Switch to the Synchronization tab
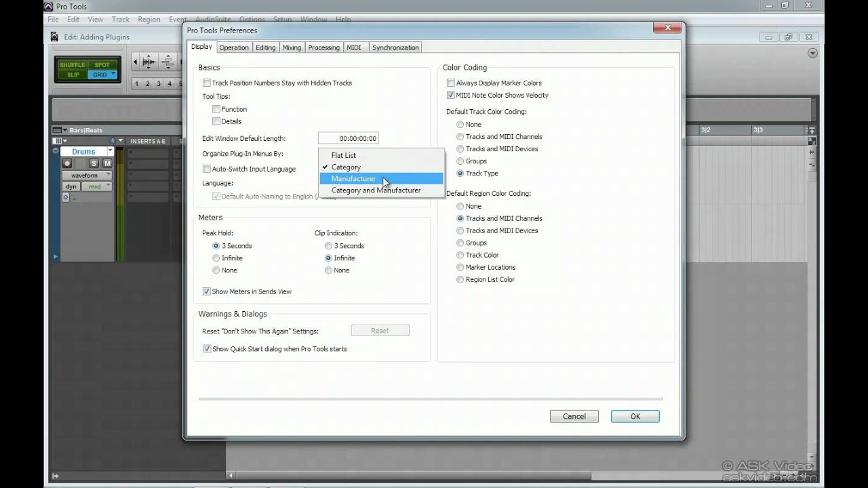This screenshot has height=488, width=868. coord(395,47)
